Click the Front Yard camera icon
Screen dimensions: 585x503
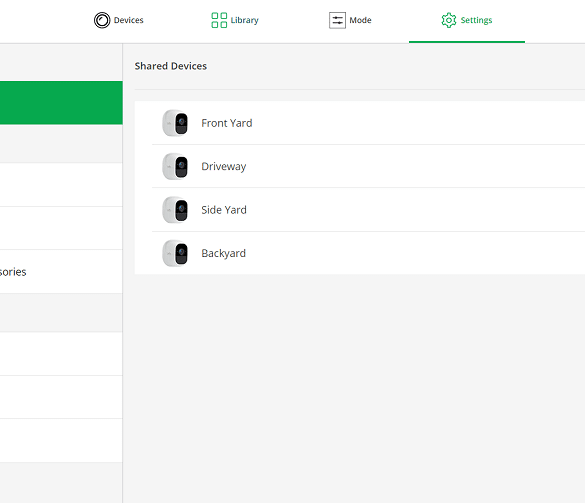tap(175, 123)
